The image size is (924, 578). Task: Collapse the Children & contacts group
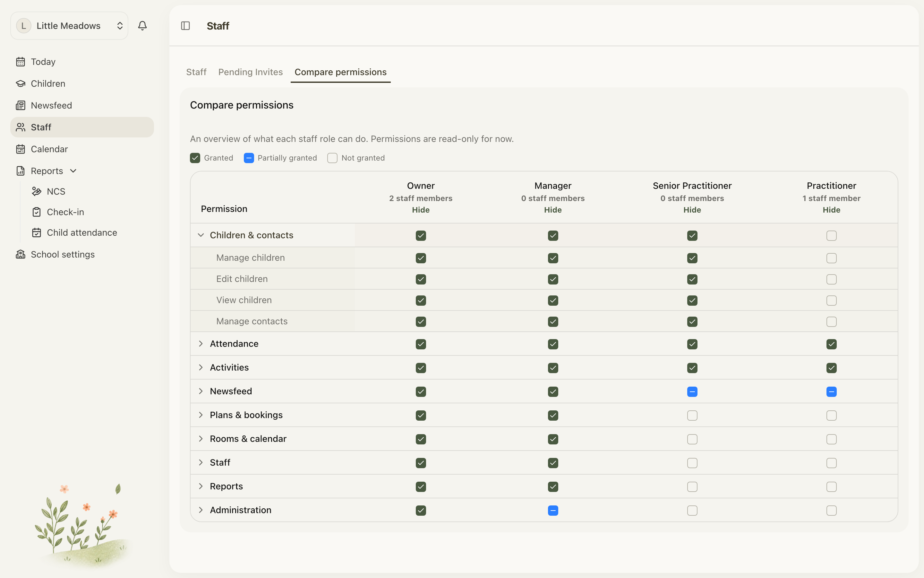(201, 235)
